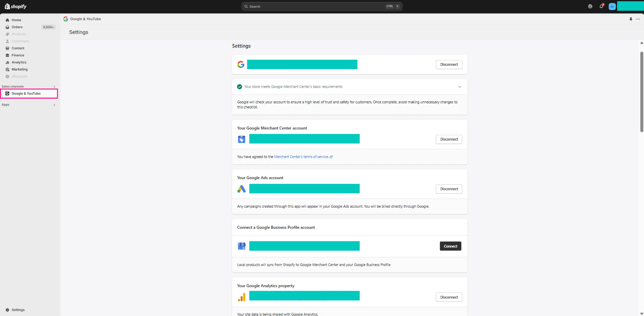The width and height of the screenshot is (644, 316).
Task: Click the Merchant Center tag icon
Action: pos(242,139)
